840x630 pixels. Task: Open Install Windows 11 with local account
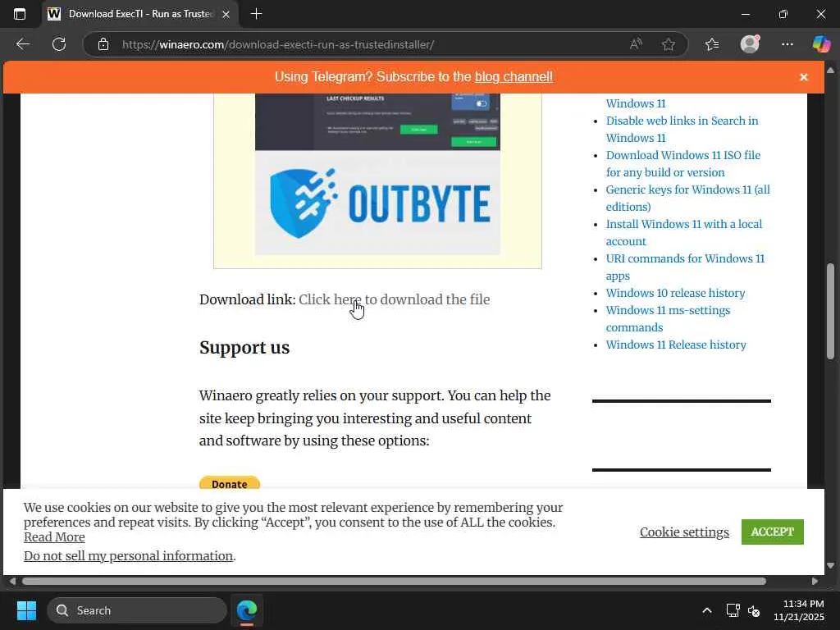[683, 232]
